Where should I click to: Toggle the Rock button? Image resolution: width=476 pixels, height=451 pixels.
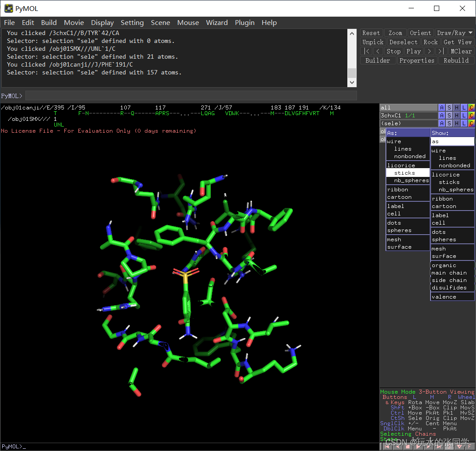[430, 42]
